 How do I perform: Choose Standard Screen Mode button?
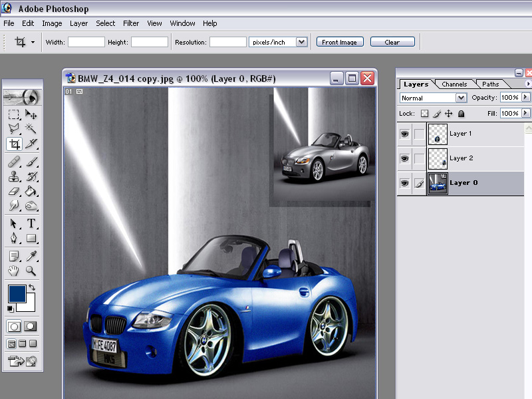point(11,344)
